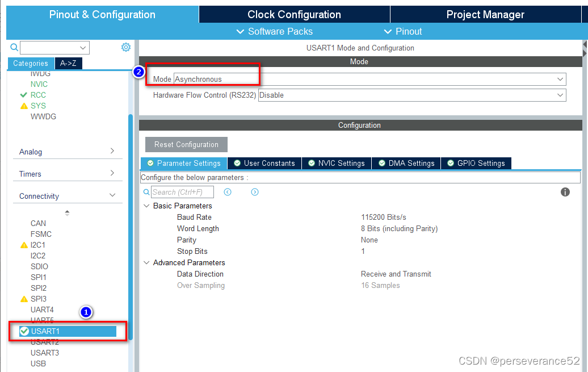Select SDIO under Connectivity
This screenshot has width=588, height=372.
[x=39, y=266]
